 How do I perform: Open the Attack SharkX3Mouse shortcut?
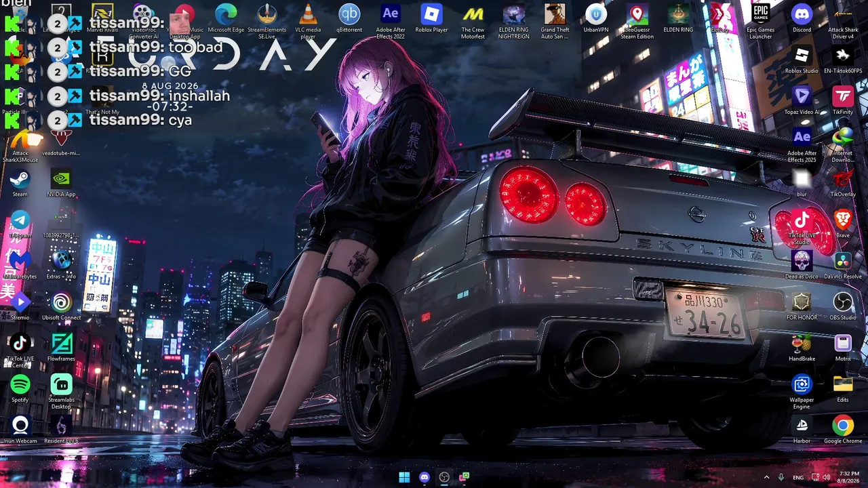(20, 145)
